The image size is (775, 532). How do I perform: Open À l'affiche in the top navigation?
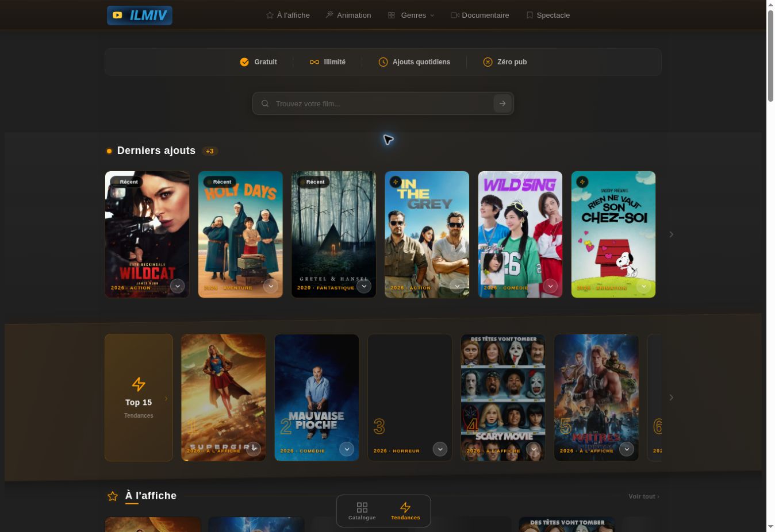click(287, 15)
